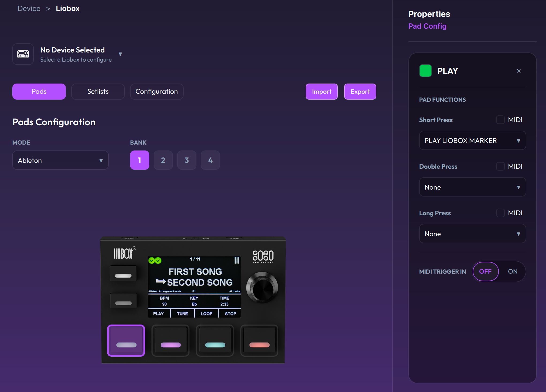This screenshot has height=392, width=546.
Task: Click the rotary knob on device
Action: coord(262,288)
